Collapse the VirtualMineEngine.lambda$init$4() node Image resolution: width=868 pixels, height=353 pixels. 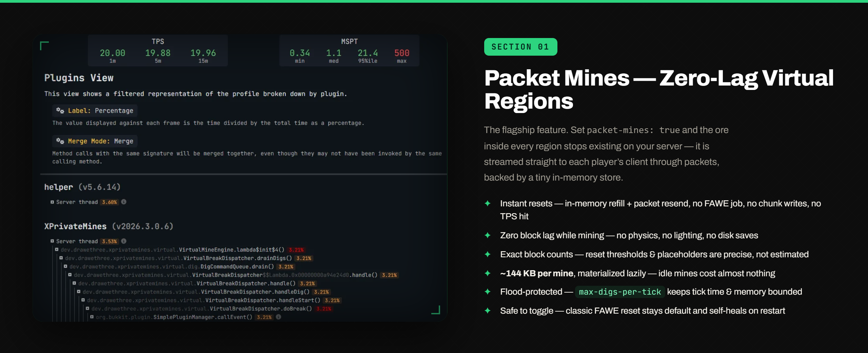tap(57, 249)
